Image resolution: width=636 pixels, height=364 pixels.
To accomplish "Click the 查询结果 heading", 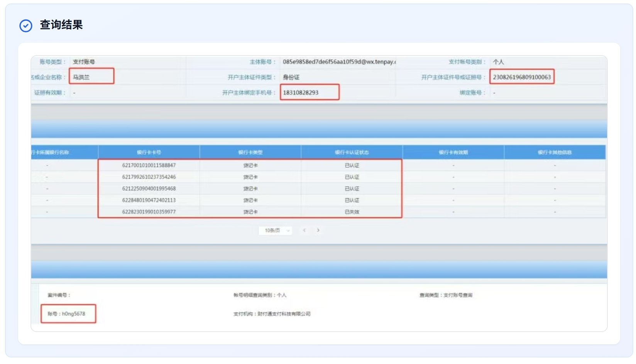I will pos(61,25).
